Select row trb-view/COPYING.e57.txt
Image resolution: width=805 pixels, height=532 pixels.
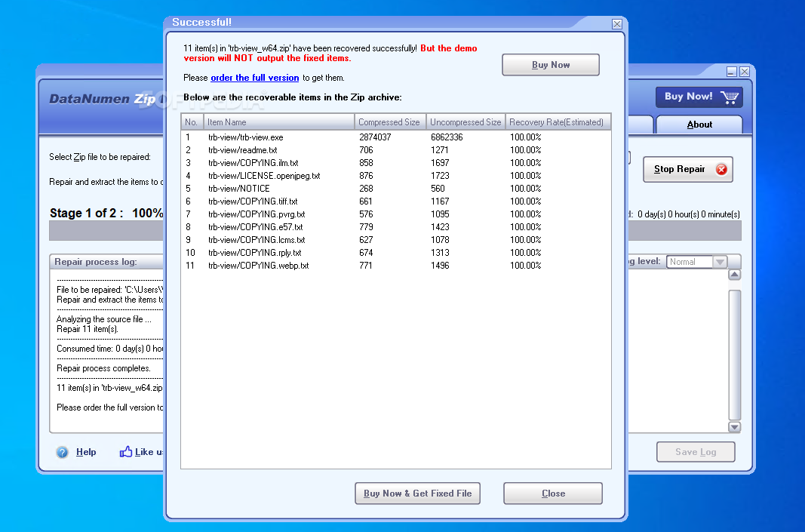(x=396, y=227)
